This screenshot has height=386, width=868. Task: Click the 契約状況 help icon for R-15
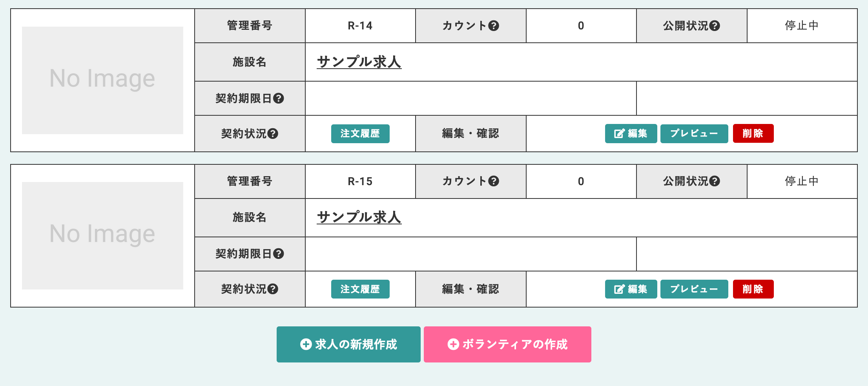(x=273, y=289)
